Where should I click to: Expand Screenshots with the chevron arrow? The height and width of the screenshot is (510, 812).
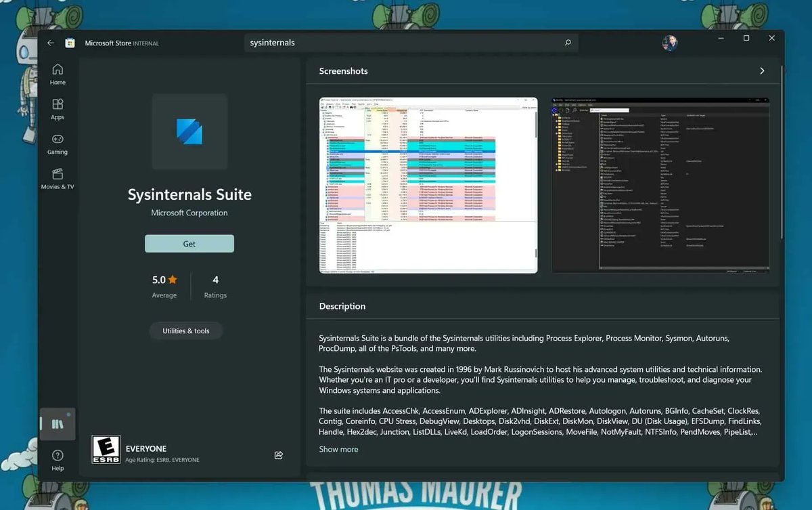click(x=762, y=71)
